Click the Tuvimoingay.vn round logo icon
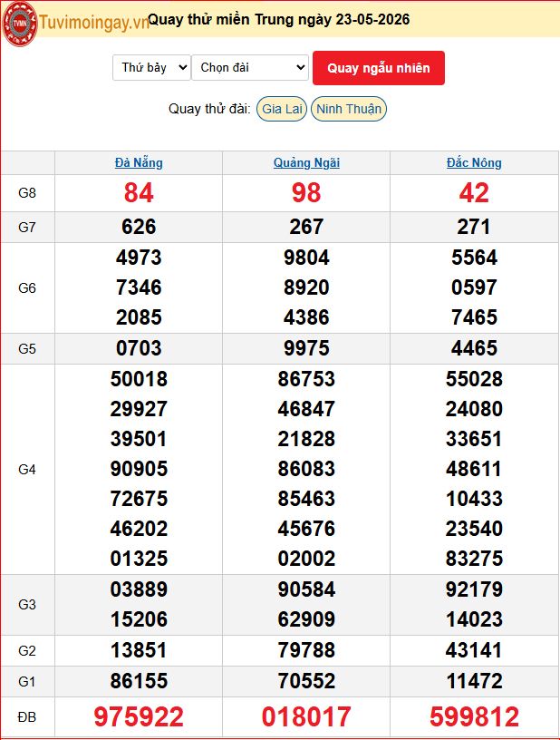 click(19, 23)
